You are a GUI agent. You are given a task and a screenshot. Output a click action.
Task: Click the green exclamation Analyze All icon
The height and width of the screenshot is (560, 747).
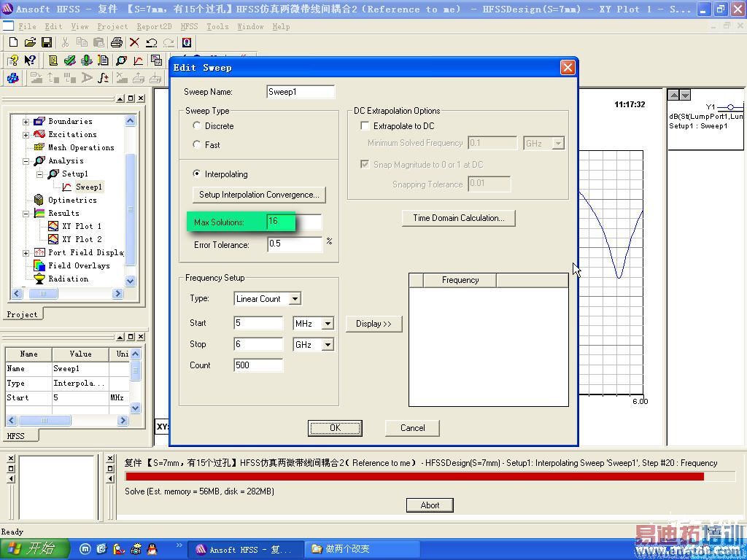click(86, 60)
